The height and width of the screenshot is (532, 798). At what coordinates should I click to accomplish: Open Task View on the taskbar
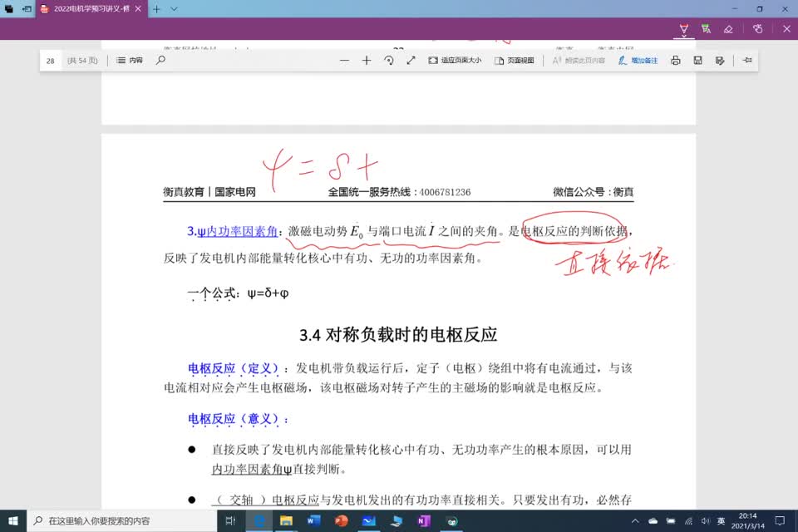(230, 521)
